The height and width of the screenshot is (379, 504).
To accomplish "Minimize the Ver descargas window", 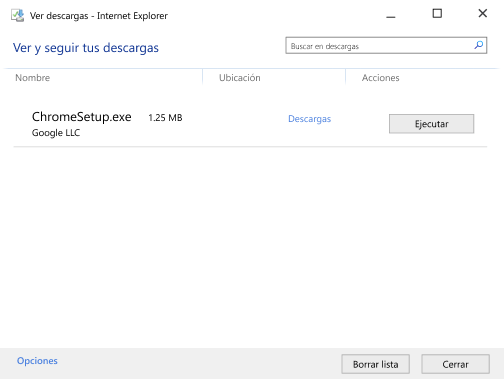I will click(x=391, y=14).
